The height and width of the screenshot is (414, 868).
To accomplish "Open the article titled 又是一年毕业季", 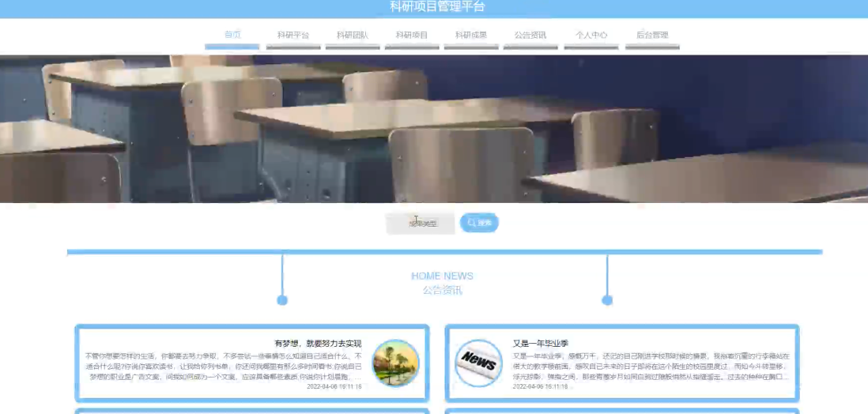I will pyautogui.click(x=540, y=344).
